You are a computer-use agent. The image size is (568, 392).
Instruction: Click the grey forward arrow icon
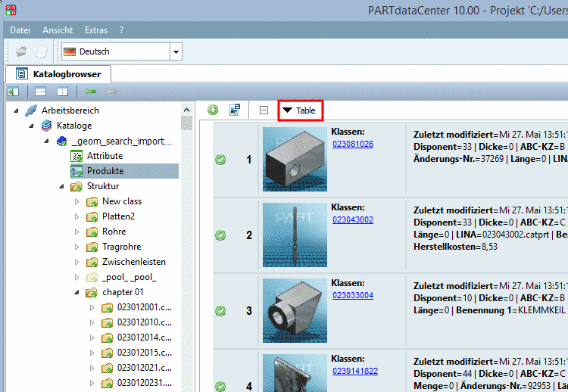pyautogui.click(x=112, y=92)
